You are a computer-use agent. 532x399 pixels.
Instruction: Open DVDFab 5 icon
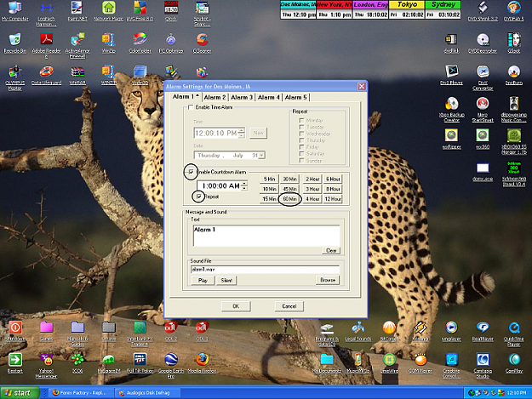(514, 11)
